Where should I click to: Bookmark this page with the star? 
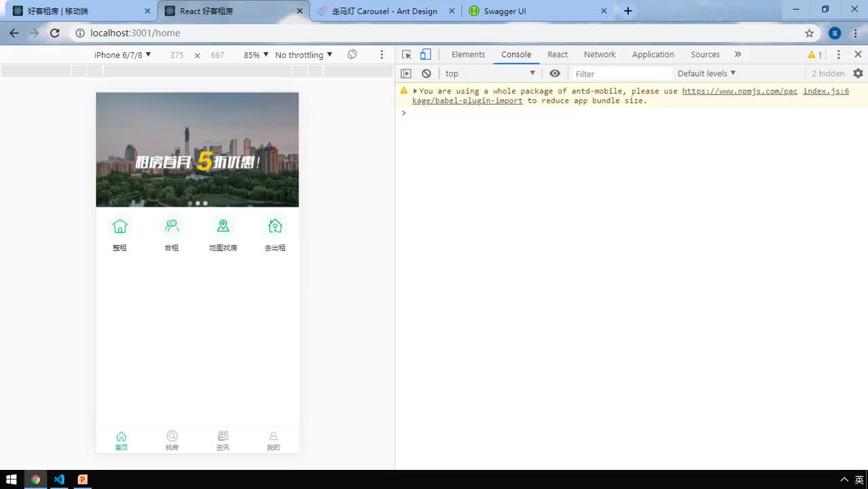(809, 33)
